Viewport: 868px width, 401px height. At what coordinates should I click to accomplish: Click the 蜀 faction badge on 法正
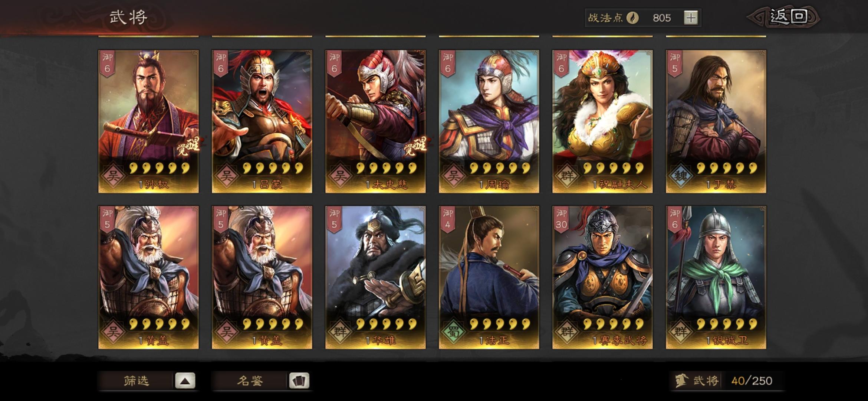(453, 331)
